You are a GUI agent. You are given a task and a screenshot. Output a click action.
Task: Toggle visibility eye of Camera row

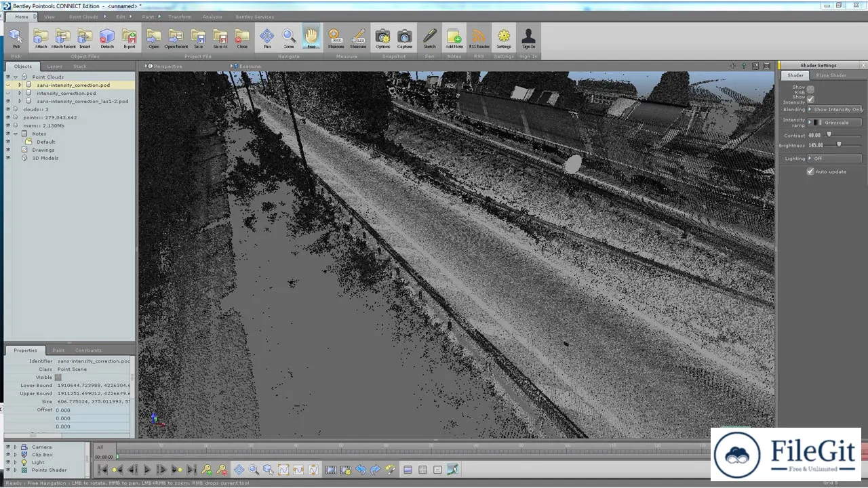pos(8,447)
